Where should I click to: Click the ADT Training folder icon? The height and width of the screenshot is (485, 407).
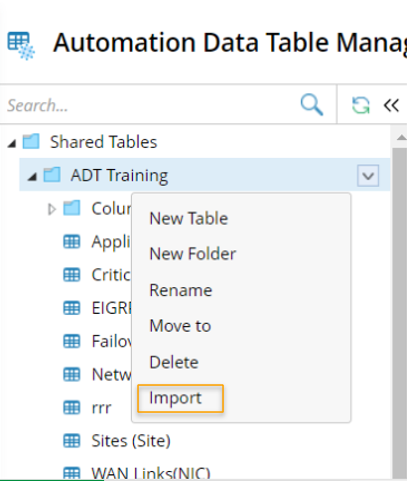click(52, 175)
